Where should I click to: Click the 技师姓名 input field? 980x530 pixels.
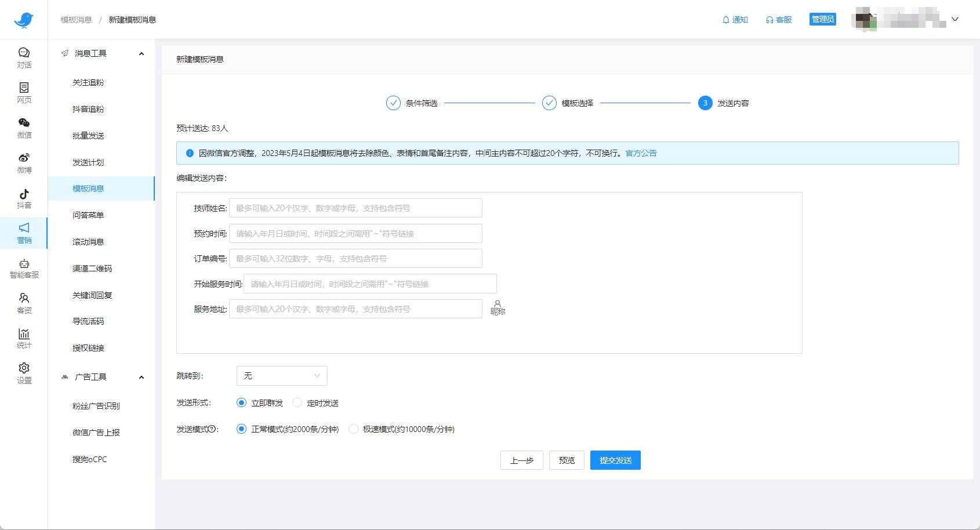coord(355,208)
